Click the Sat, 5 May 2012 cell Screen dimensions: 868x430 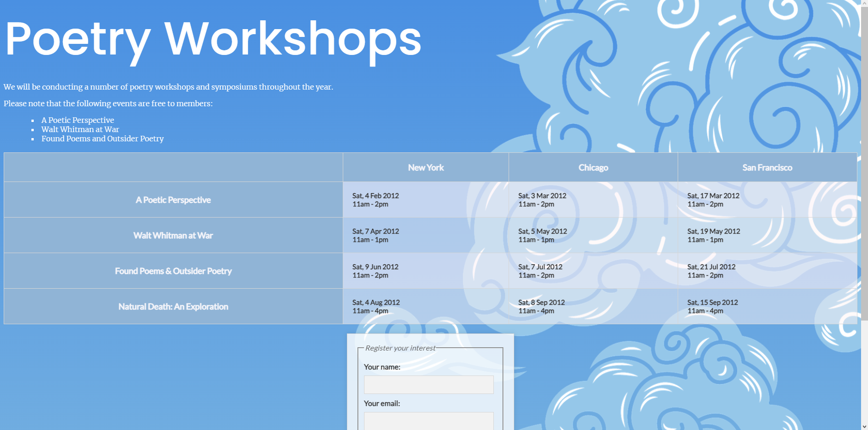(542, 236)
